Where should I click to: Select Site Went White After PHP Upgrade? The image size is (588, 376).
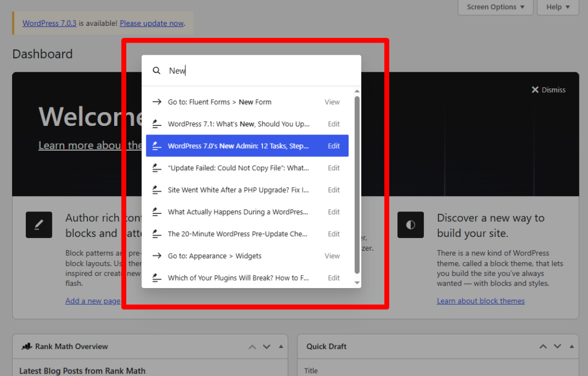[247, 190]
